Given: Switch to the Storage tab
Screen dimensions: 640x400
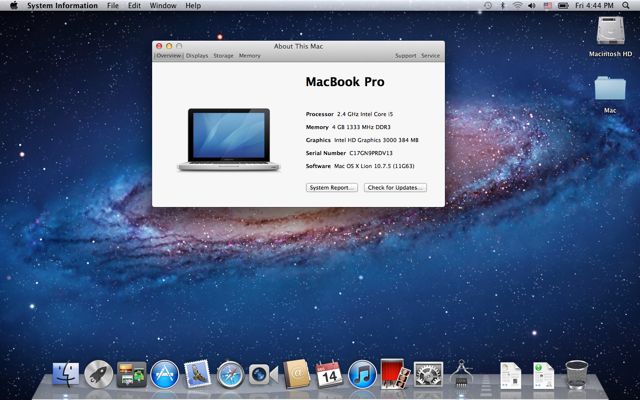Looking at the screenshot, I should [223, 56].
